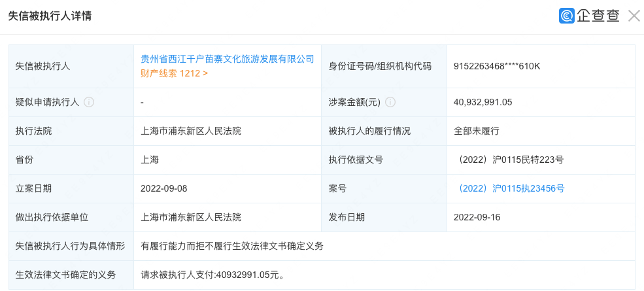The image size is (644, 291).
Task: Click the court name in 做出执行依据单位 row
Action: pos(191,217)
